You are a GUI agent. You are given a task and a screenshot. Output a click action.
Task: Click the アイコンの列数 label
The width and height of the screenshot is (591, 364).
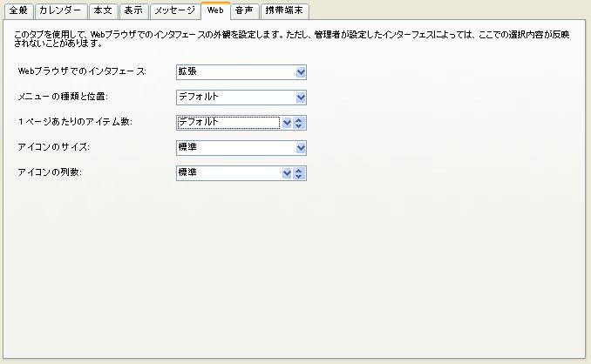[x=50, y=172]
